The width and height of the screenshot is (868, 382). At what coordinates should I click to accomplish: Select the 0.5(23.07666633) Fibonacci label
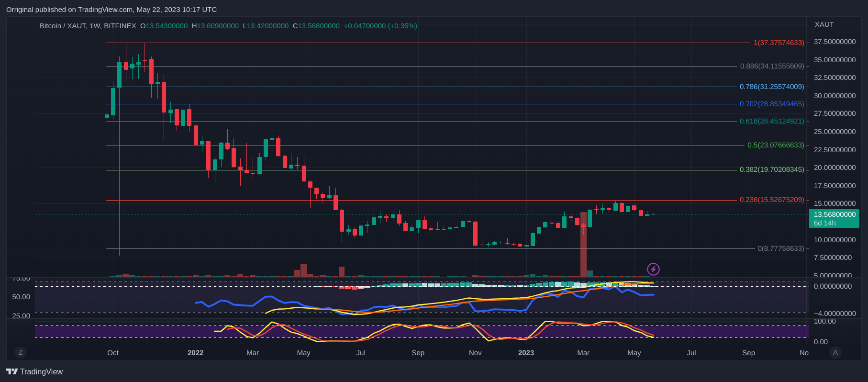tap(776, 145)
